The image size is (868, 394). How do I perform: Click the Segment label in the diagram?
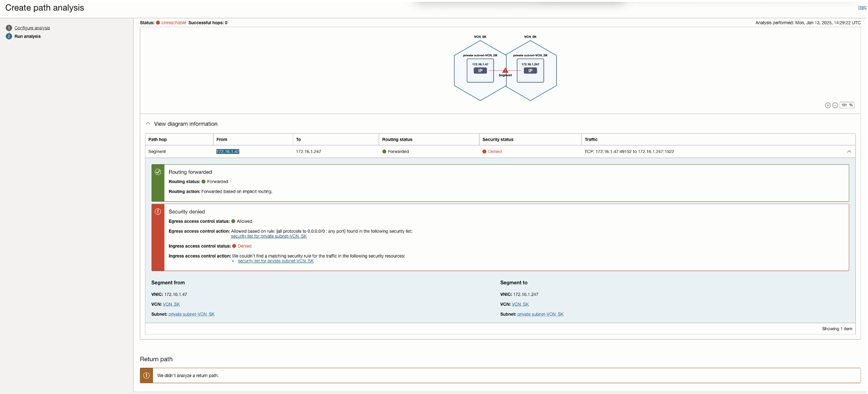pos(505,76)
